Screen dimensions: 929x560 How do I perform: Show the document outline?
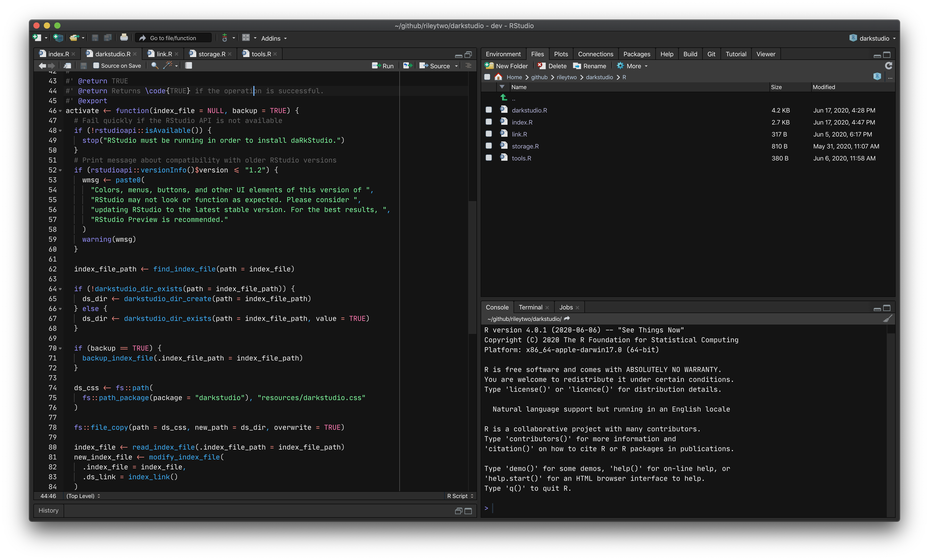(468, 66)
